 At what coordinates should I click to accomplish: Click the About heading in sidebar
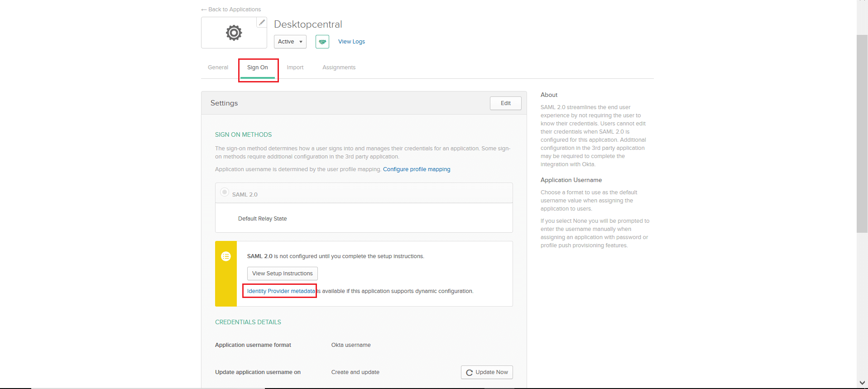tap(549, 95)
